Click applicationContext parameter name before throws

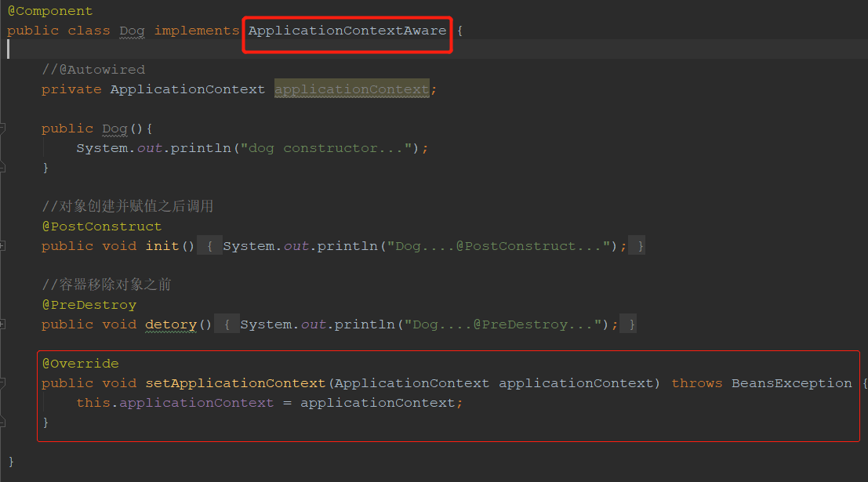(576, 383)
